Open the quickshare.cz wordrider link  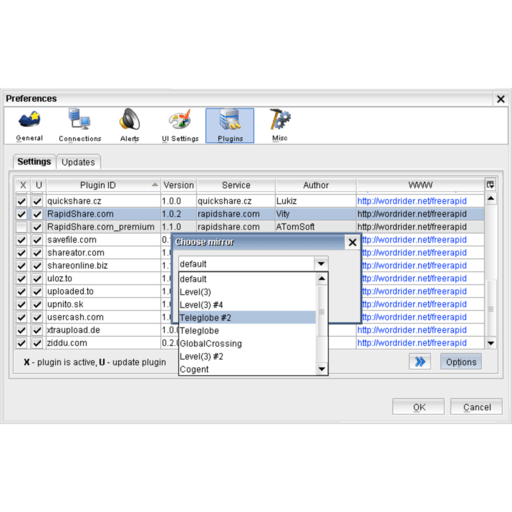point(412,201)
